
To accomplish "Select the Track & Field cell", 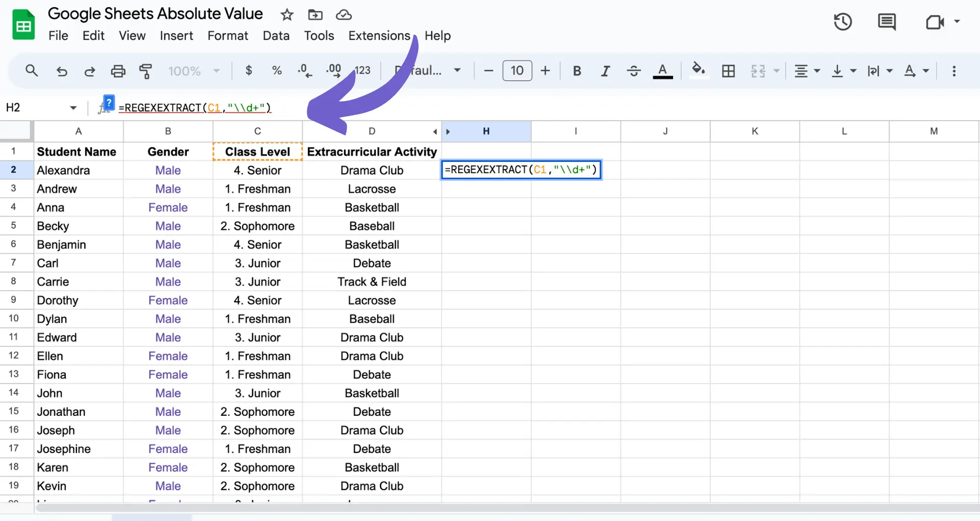I will [372, 282].
